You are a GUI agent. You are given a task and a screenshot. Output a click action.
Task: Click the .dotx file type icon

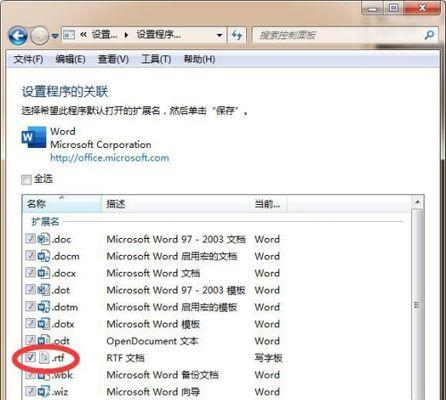(x=44, y=323)
